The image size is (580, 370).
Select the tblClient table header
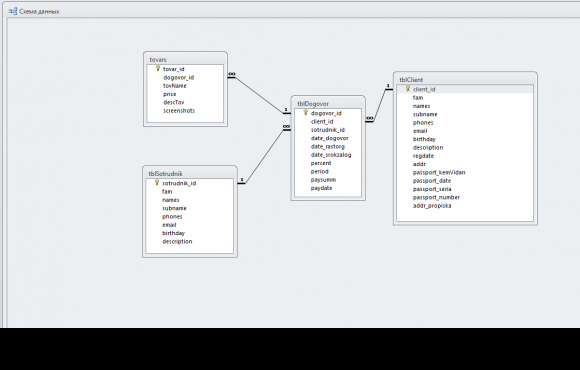[x=465, y=80]
